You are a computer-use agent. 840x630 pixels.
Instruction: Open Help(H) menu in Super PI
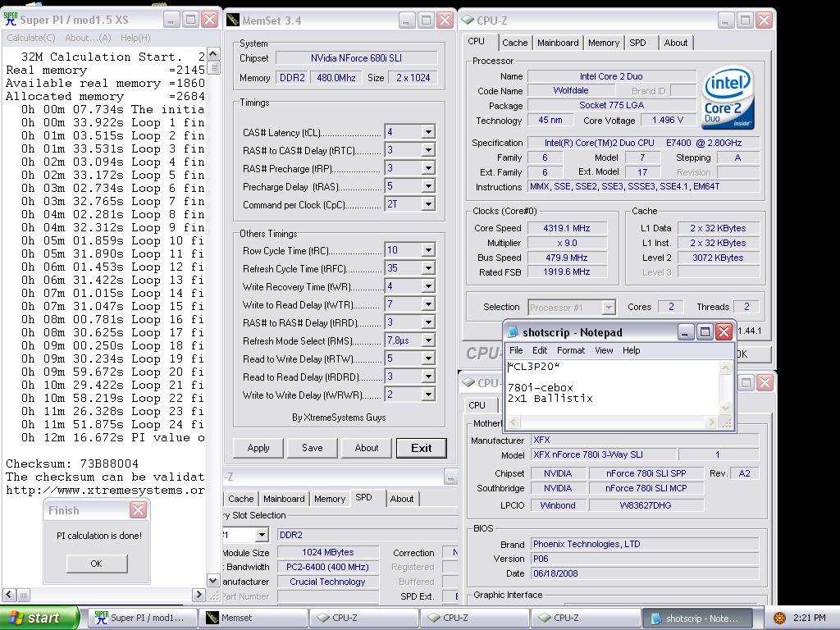135,38
